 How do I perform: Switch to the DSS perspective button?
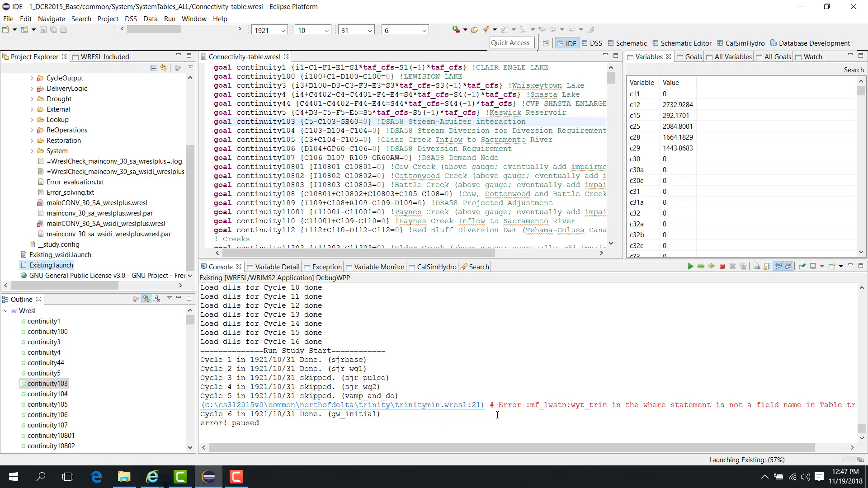pyautogui.click(x=592, y=43)
